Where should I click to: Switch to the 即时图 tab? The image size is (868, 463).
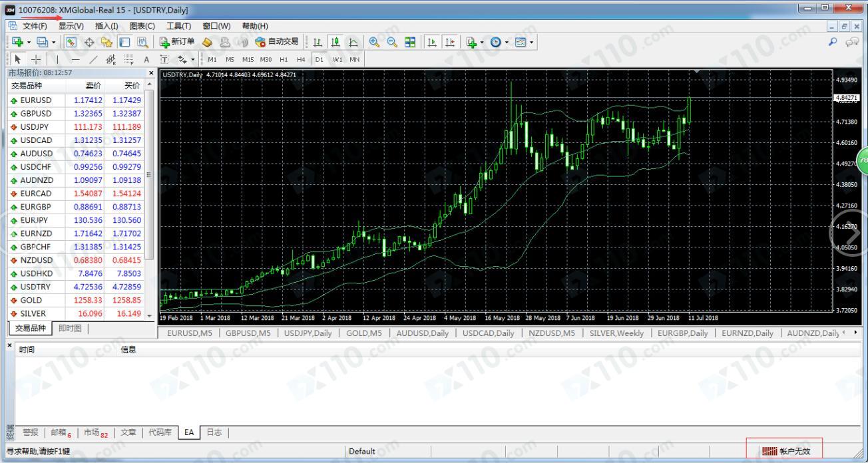coord(69,328)
